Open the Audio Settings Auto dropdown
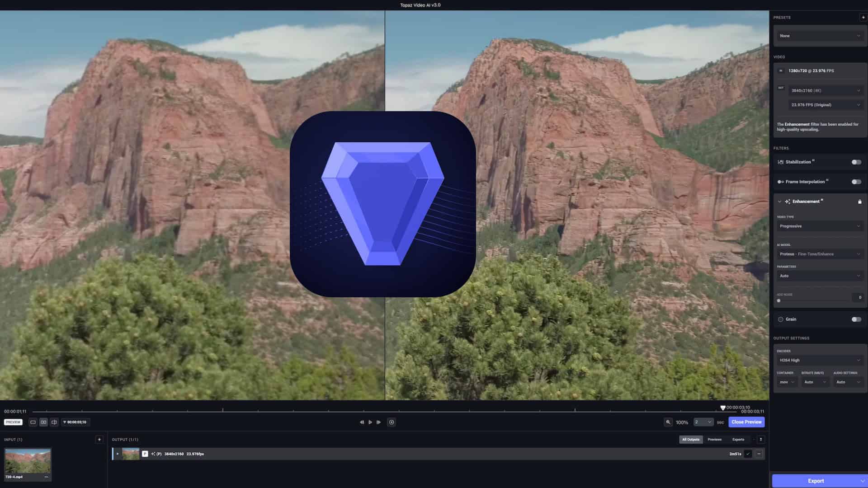Image resolution: width=868 pixels, height=488 pixels. [x=848, y=382]
